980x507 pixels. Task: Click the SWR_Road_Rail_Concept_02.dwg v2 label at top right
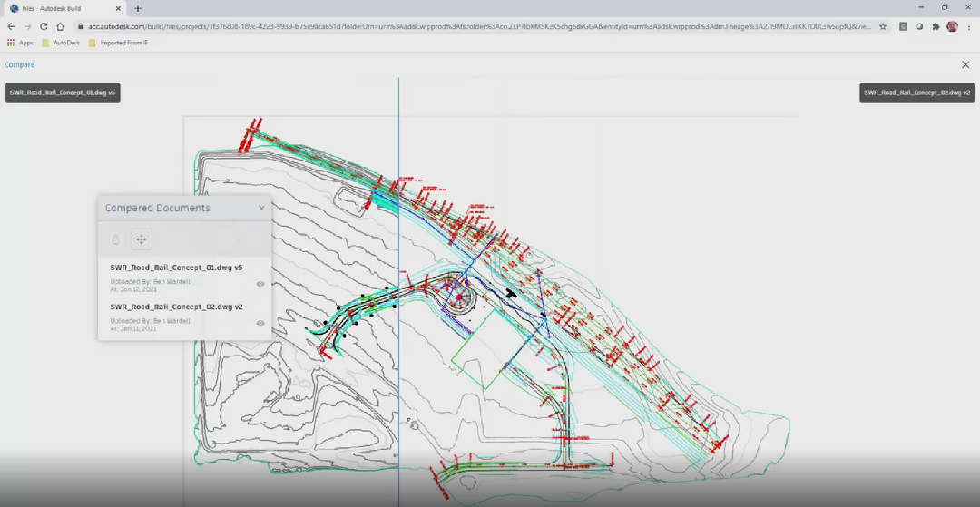click(916, 93)
